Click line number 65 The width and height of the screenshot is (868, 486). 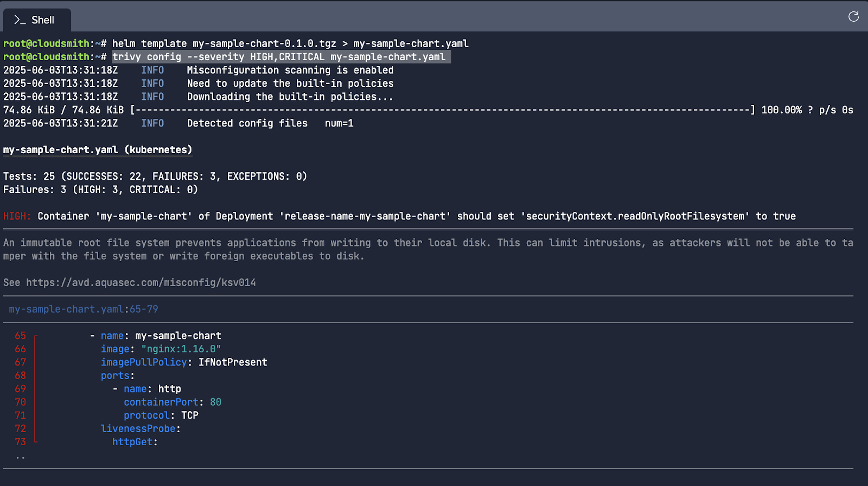point(21,336)
